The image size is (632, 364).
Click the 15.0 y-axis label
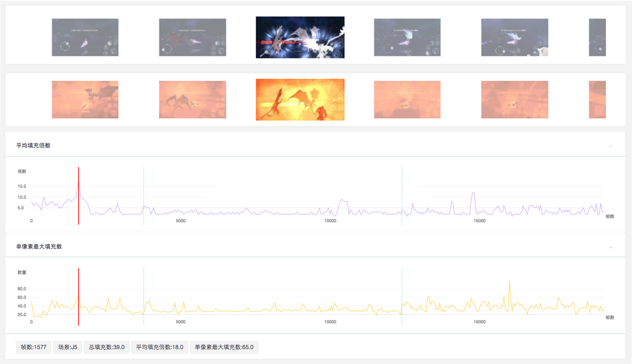[x=22, y=186]
